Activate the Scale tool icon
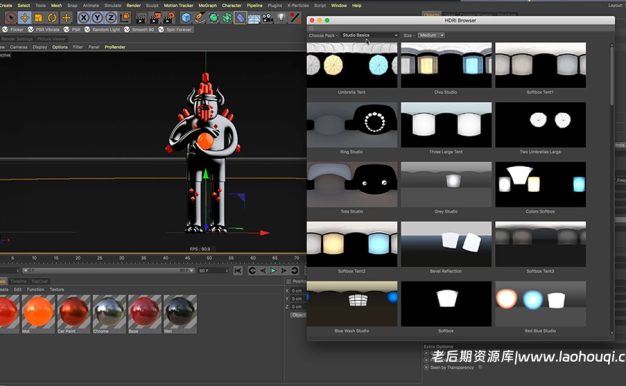 coord(38,18)
